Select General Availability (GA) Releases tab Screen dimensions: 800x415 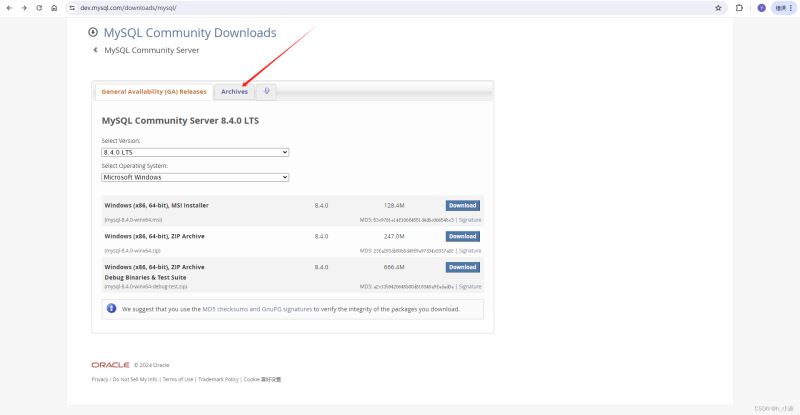154,91
